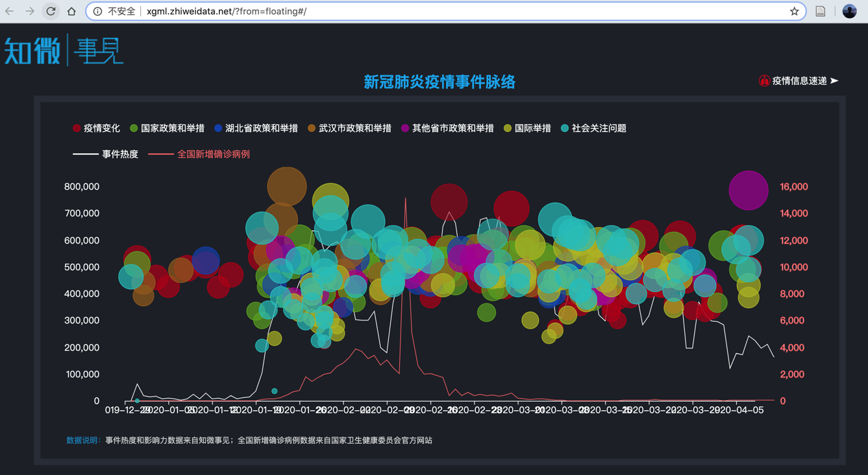This screenshot has height=475, width=868.
Task: Click the 2020-04-05 date axis label
Action: click(x=741, y=410)
